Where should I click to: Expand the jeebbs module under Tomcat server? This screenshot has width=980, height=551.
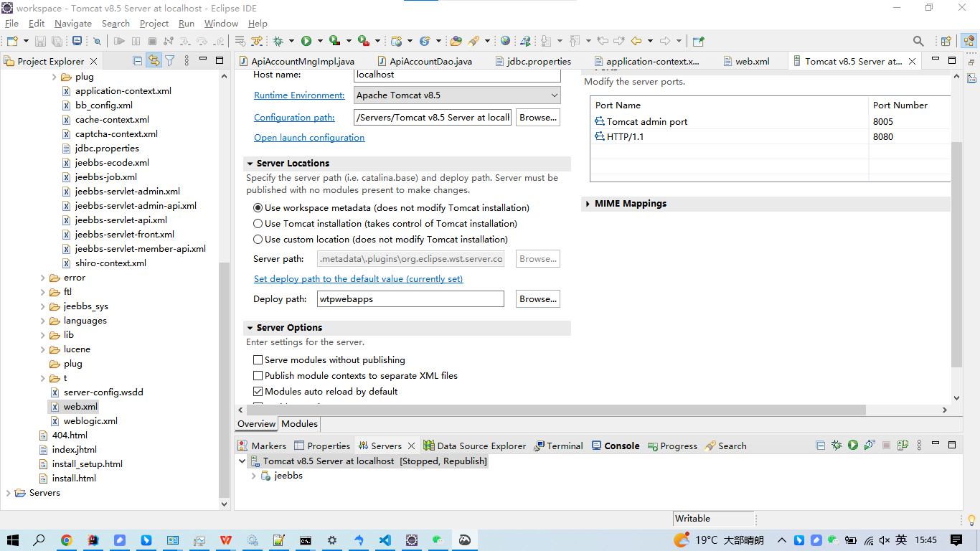point(253,476)
